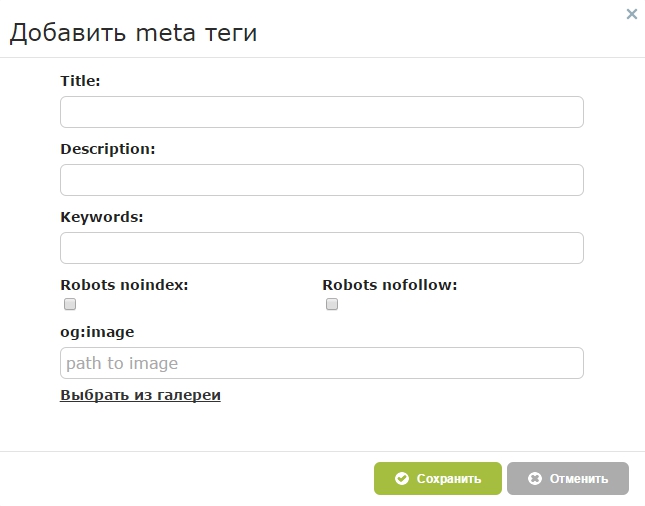
Task: Click the 'Description:' label
Action: point(108,149)
